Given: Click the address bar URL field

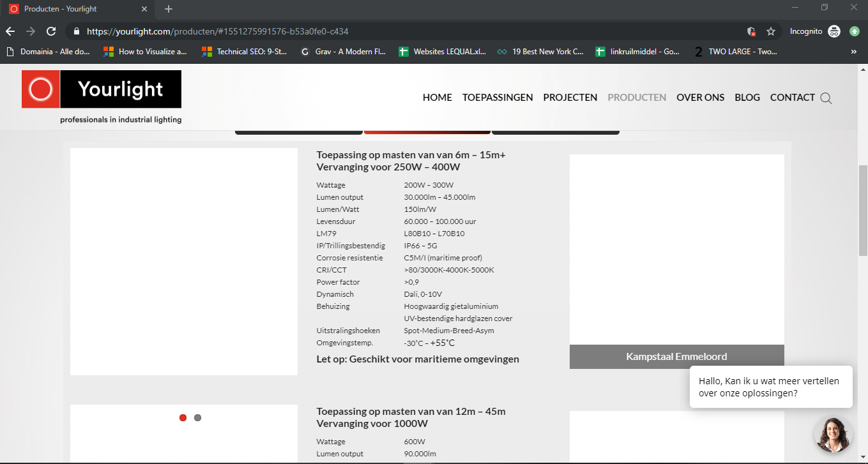Looking at the screenshot, I should pos(409,31).
